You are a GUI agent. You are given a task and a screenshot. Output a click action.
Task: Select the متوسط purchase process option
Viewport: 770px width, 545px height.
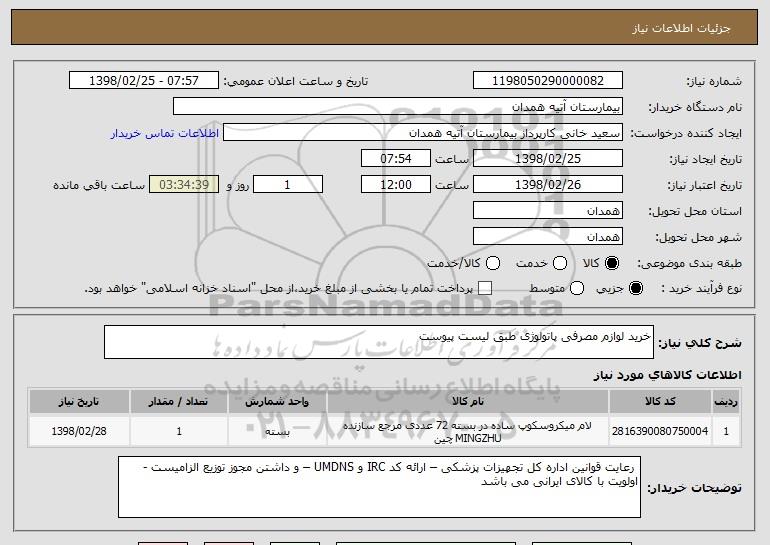tap(577, 288)
